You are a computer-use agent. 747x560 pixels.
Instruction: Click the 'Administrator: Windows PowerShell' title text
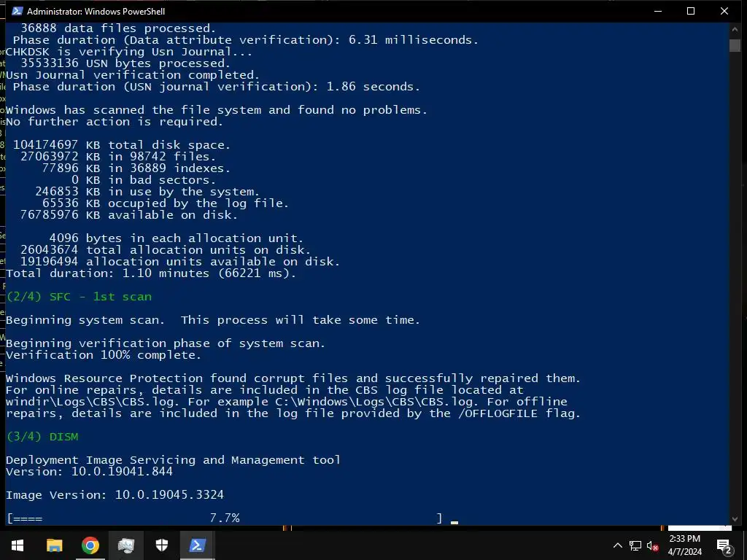click(96, 12)
